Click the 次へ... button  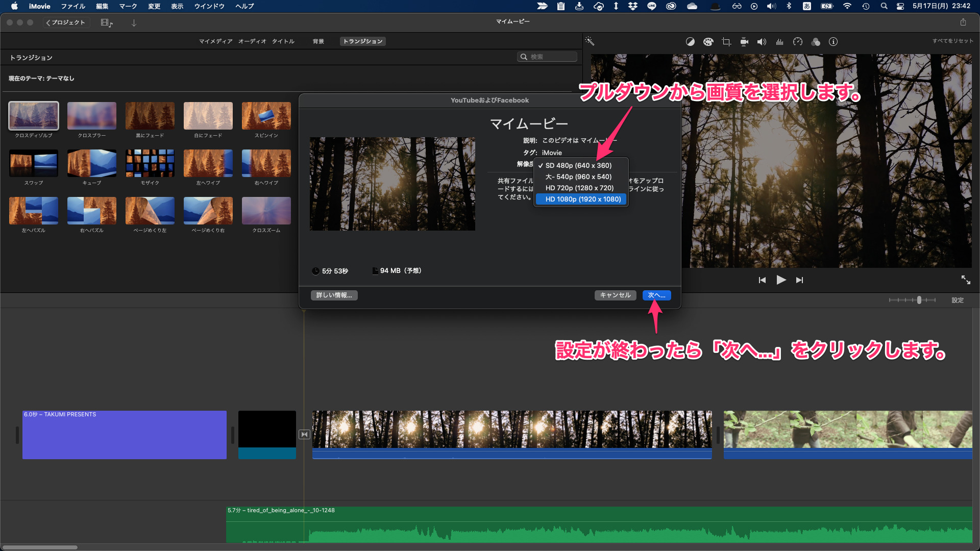656,295
